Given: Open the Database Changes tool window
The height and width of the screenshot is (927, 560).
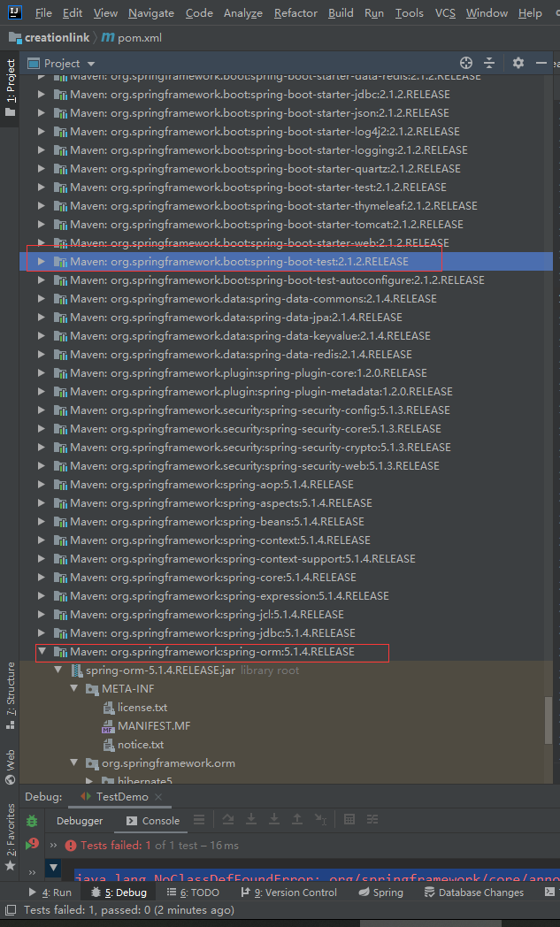Looking at the screenshot, I should 474,893.
